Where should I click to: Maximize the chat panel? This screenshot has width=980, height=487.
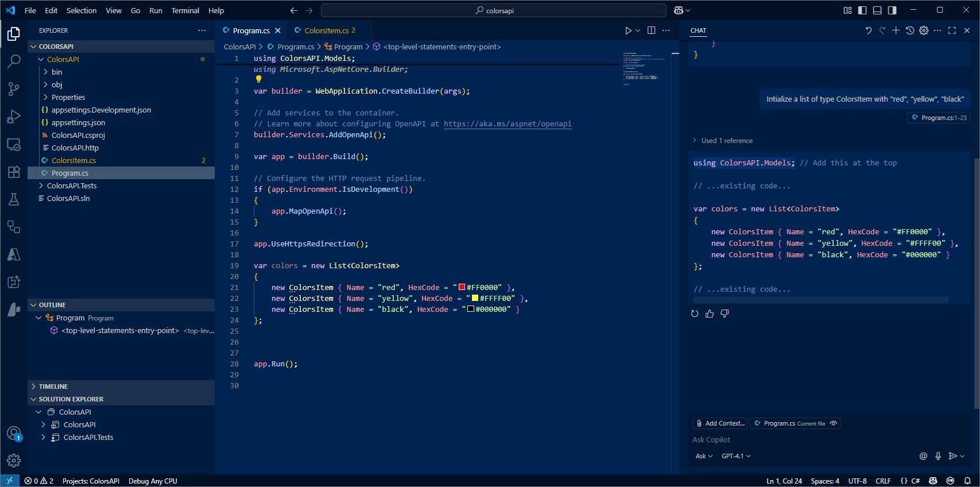click(952, 30)
